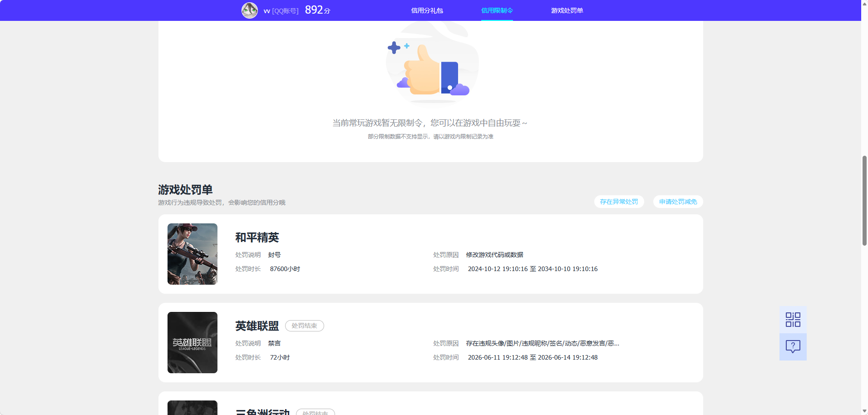Screen dimensions: 868x415
Task: Click the 2034-10-10 penalty time range
Action: [533, 269]
